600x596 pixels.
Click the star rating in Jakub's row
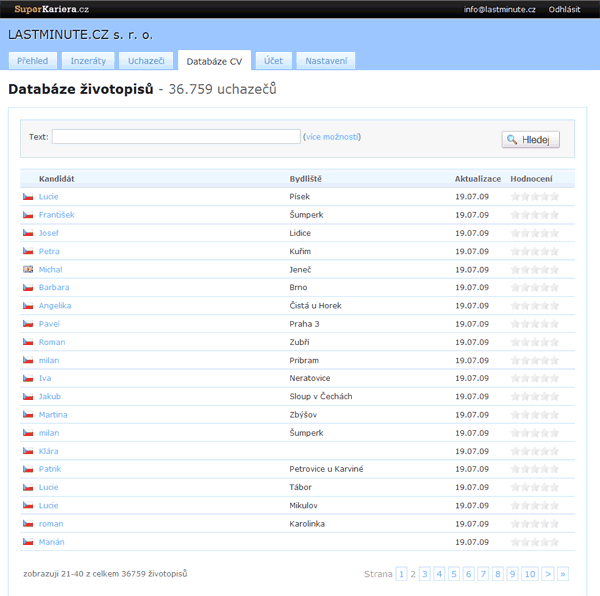pos(535,396)
